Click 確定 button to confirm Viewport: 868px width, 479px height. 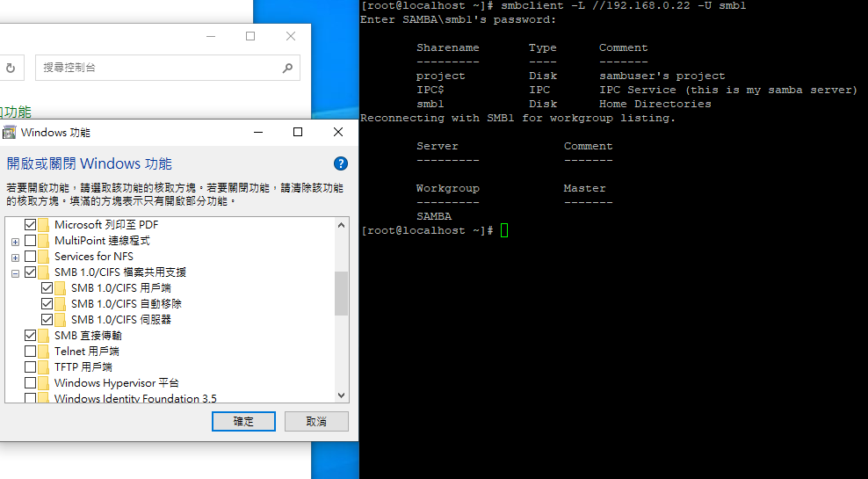coord(243,421)
